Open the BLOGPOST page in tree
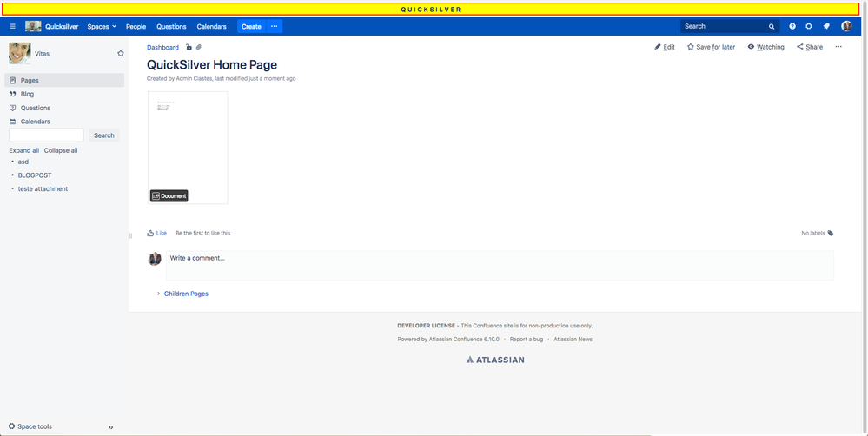The width and height of the screenshot is (868, 436). (35, 175)
